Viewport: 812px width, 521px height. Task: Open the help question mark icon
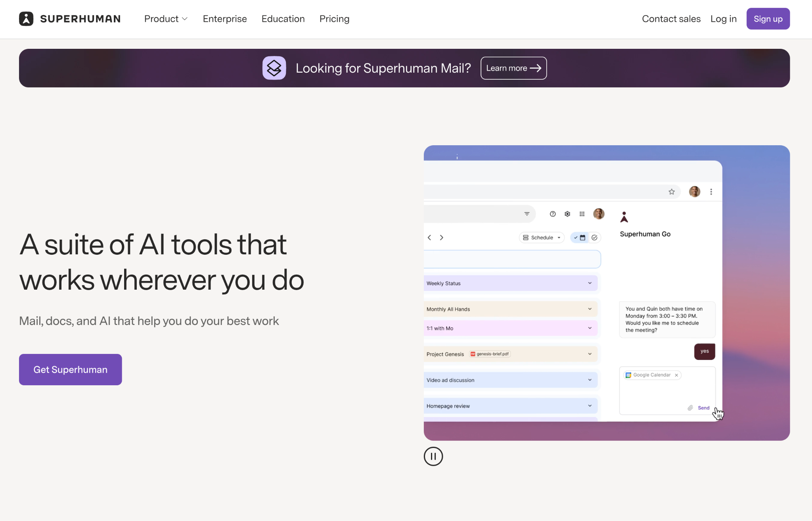click(553, 214)
